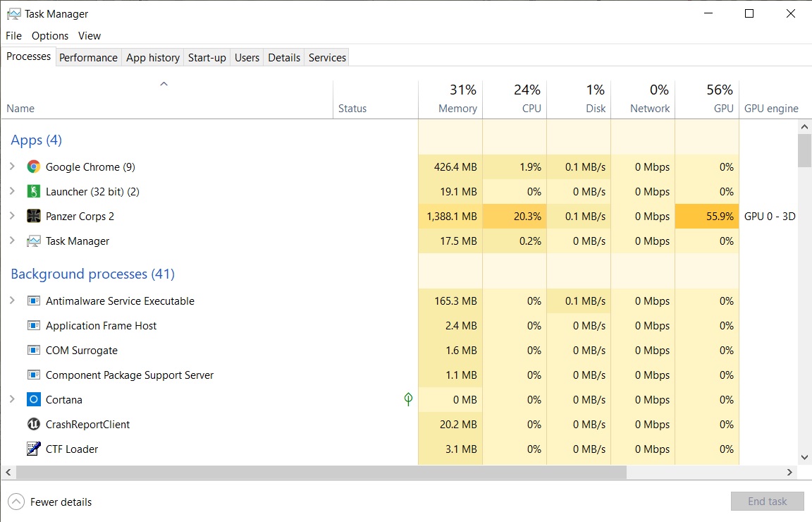Click the Cortana blue circle icon
The height and width of the screenshot is (522, 812).
pyautogui.click(x=34, y=399)
